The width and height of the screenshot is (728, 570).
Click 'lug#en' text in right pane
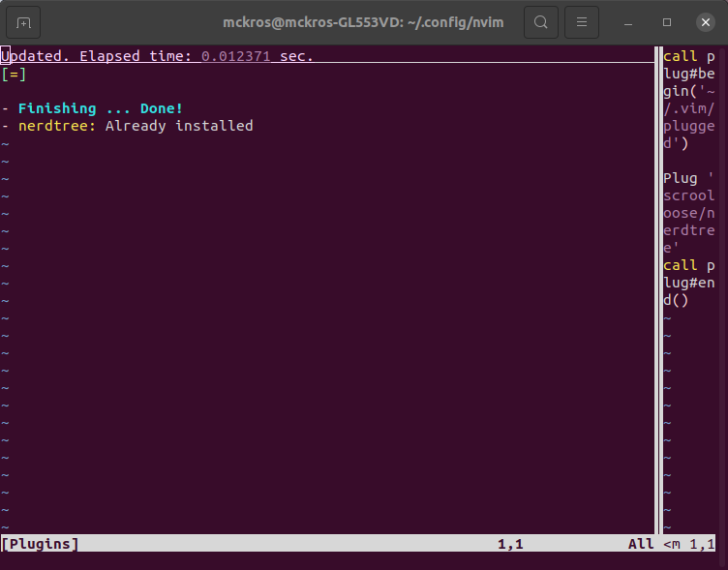click(689, 283)
